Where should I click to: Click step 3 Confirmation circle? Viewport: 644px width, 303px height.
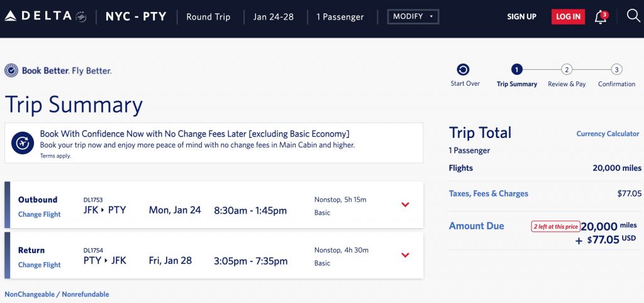616,70
